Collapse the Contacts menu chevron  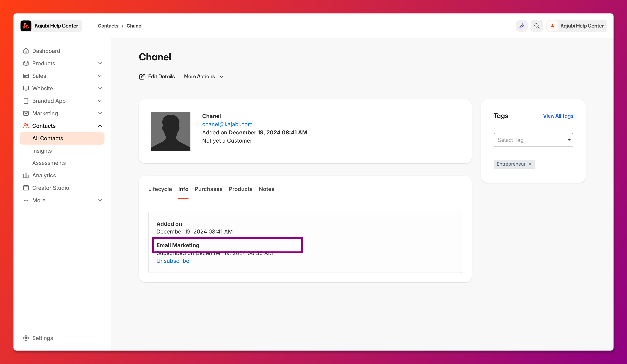point(100,126)
